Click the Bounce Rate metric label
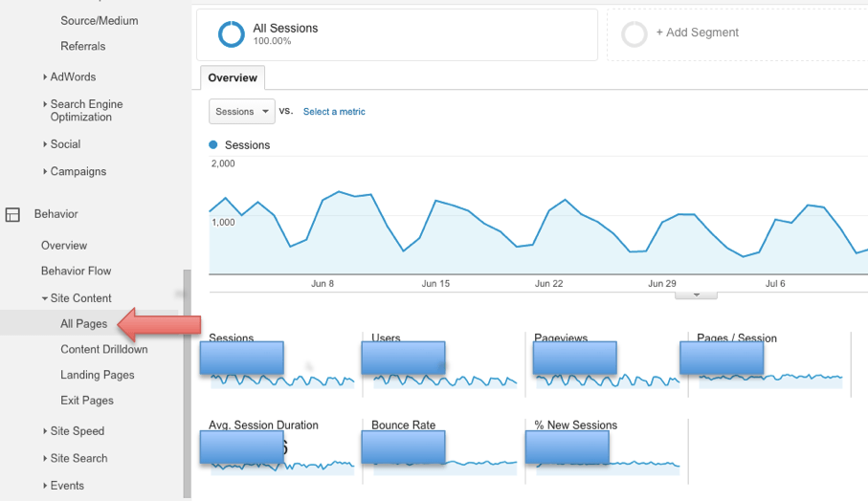This screenshot has width=868, height=501. (x=404, y=425)
